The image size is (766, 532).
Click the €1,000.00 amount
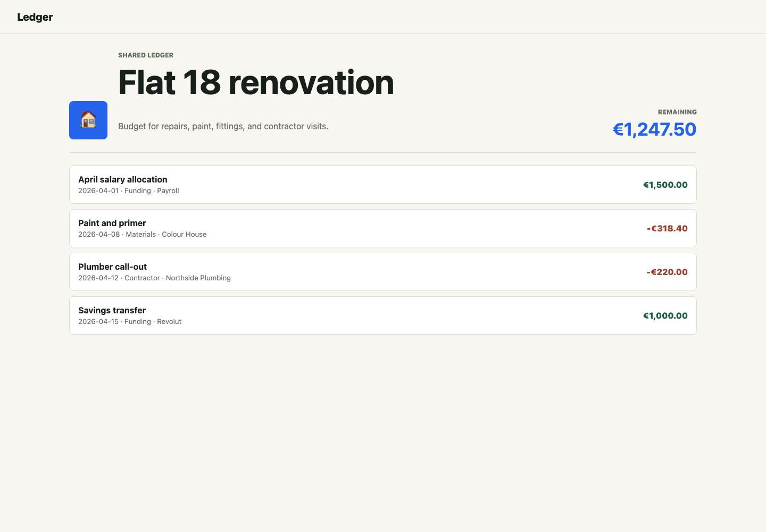[665, 316]
